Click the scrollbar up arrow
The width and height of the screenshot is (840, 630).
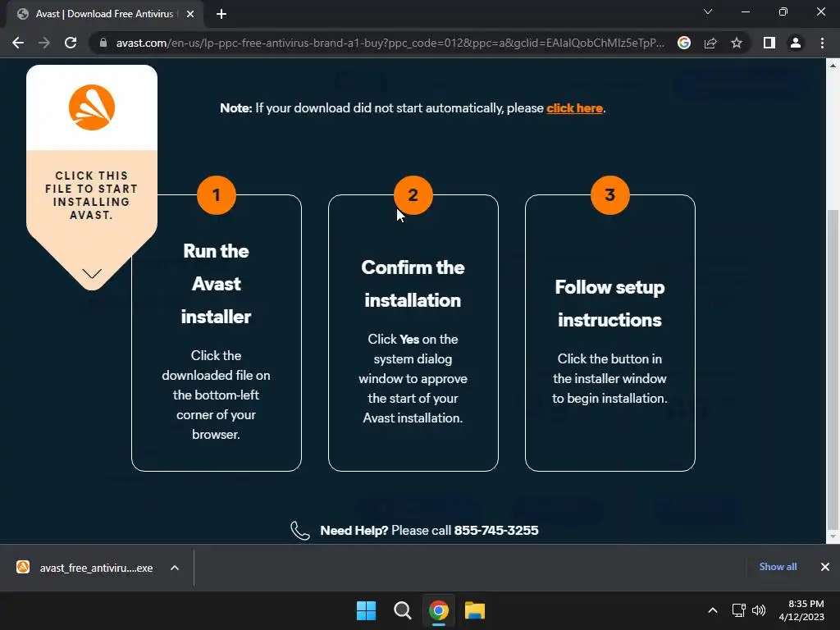833,66
